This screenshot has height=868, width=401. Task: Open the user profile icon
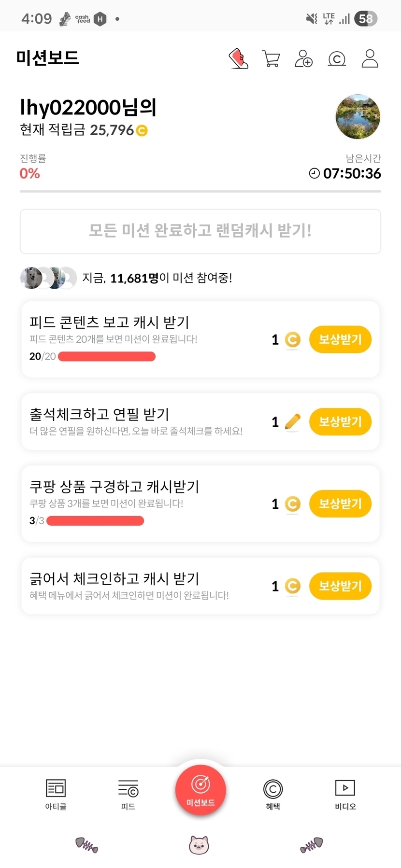tap(370, 59)
